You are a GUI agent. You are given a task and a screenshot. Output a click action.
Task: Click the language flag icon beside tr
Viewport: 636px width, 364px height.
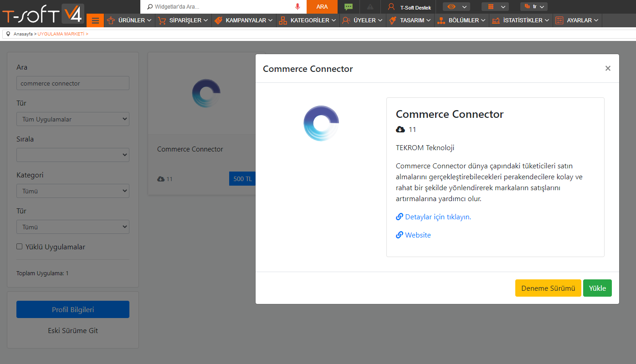(527, 6)
